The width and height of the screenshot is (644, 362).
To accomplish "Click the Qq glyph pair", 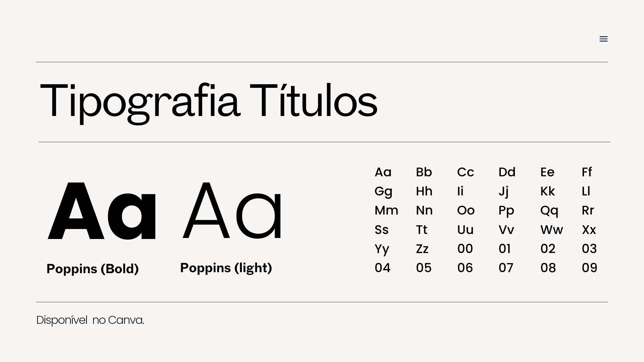I will coord(549,211).
